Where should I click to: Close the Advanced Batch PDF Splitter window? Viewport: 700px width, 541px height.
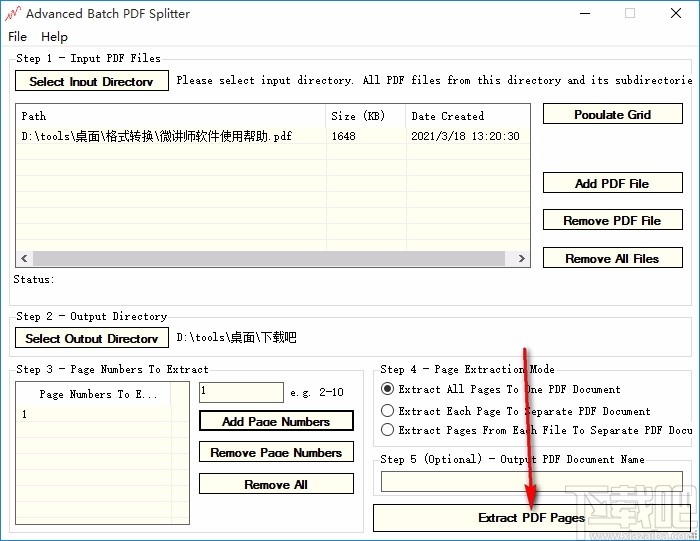click(676, 13)
